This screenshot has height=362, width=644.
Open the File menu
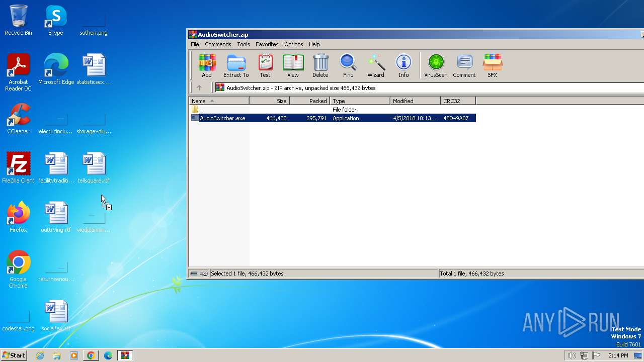tap(195, 44)
